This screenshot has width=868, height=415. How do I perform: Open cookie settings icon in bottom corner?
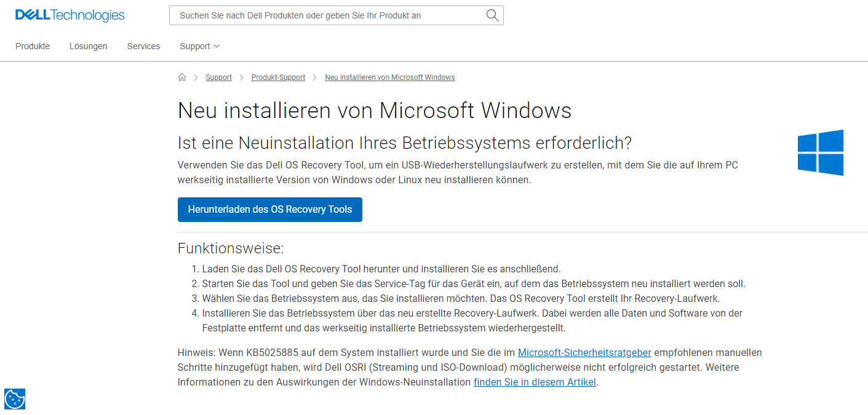click(15, 399)
